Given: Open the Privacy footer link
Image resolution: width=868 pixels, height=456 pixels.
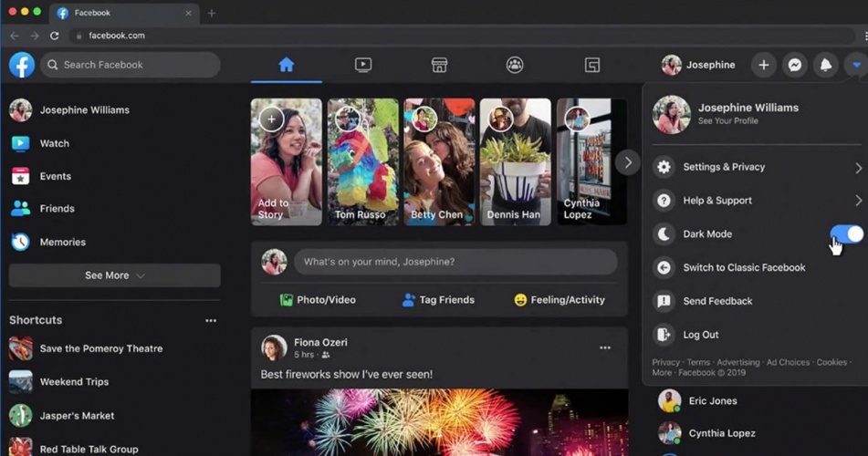Looking at the screenshot, I should (x=665, y=362).
